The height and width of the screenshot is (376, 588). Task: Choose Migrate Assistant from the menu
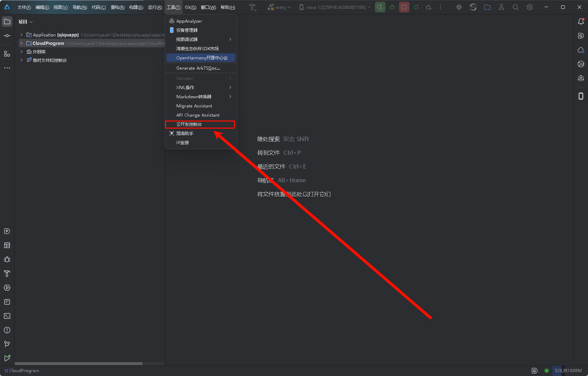194,106
